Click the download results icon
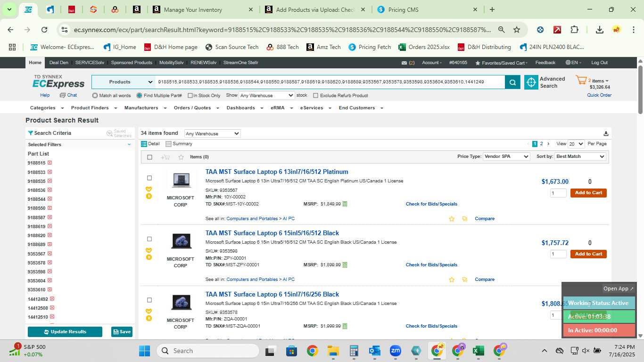644x362 pixels. pos(606,133)
